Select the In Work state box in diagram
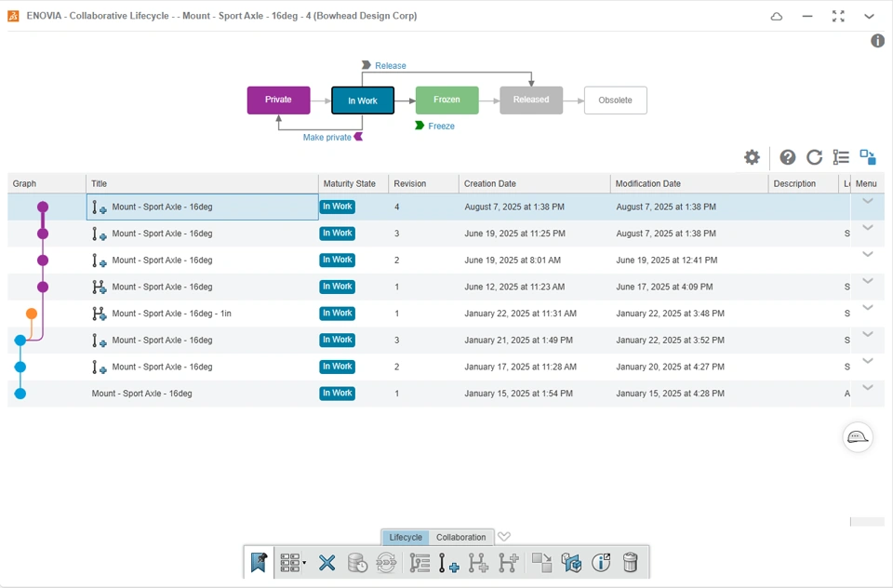The image size is (893, 588). (363, 100)
